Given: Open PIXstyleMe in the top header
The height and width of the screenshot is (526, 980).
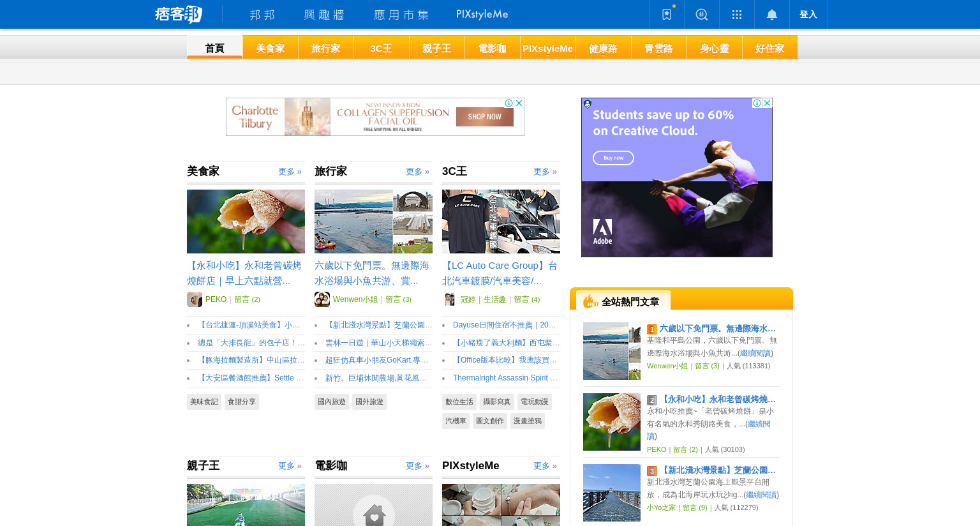Looking at the screenshot, I should pyautogui.click(x=482, y=14).
